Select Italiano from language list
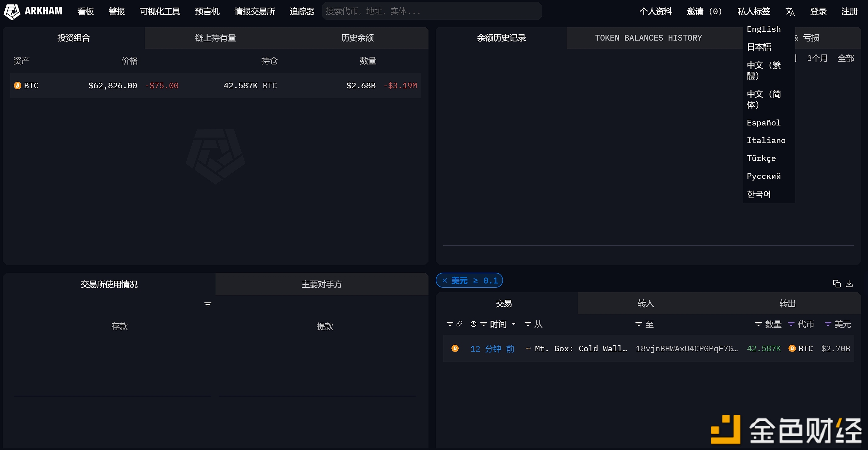The image size is (868, 450). [766, 141]
